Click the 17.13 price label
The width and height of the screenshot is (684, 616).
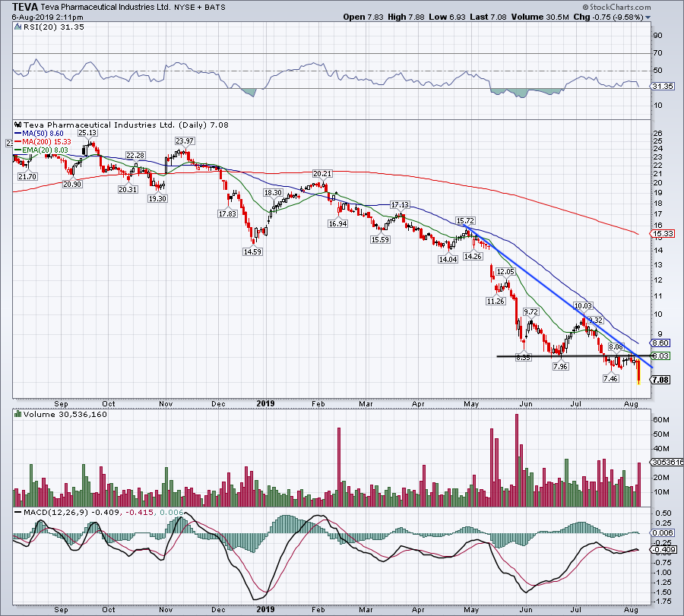point(400,204)
